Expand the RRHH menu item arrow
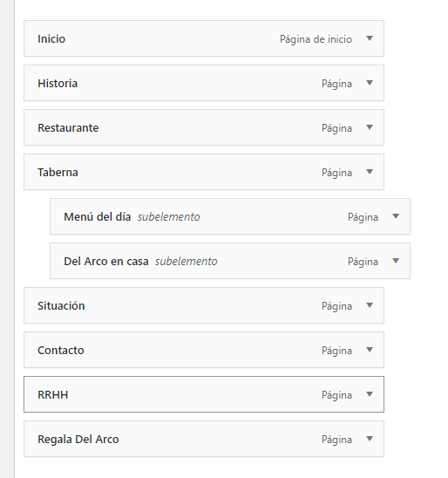The height and width of the screenshot is (478, 448). (x=370, y=394)
